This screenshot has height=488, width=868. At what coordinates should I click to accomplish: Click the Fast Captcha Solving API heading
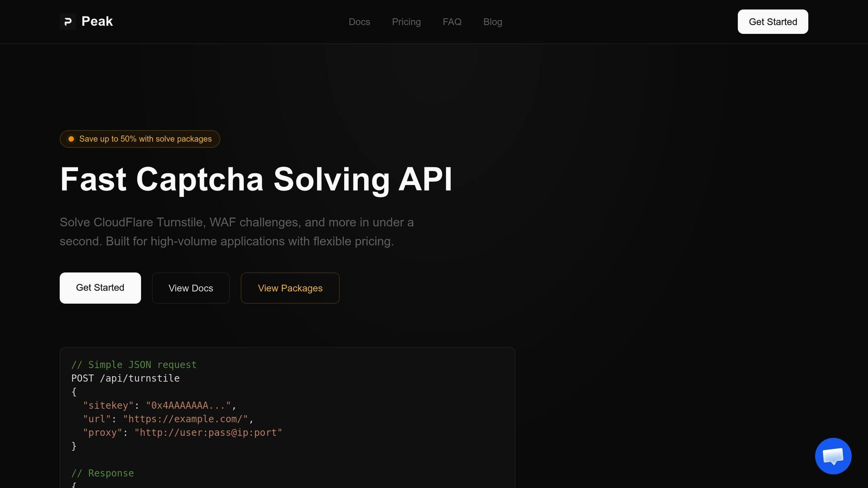point(256,180)
